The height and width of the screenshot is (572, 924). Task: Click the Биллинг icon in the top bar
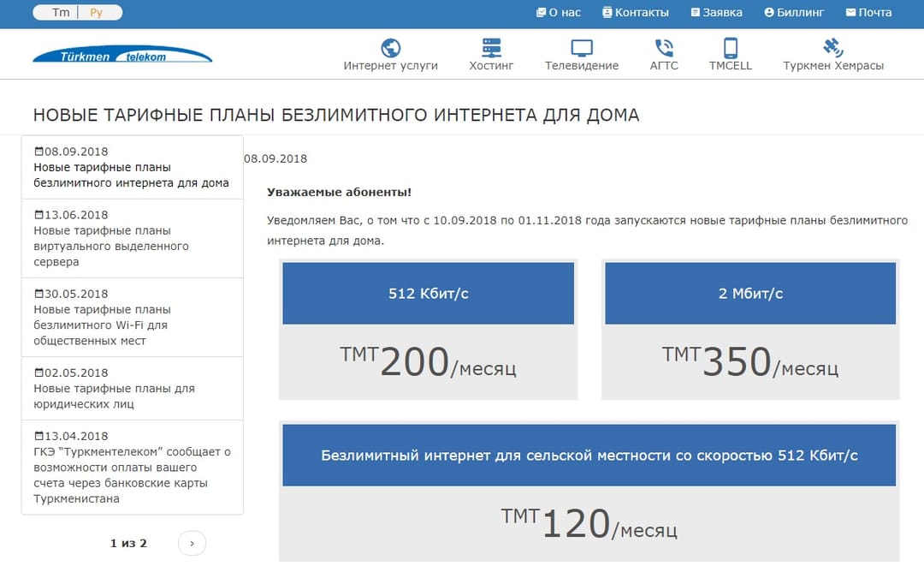pyautogui.click(x=768, y=12)
